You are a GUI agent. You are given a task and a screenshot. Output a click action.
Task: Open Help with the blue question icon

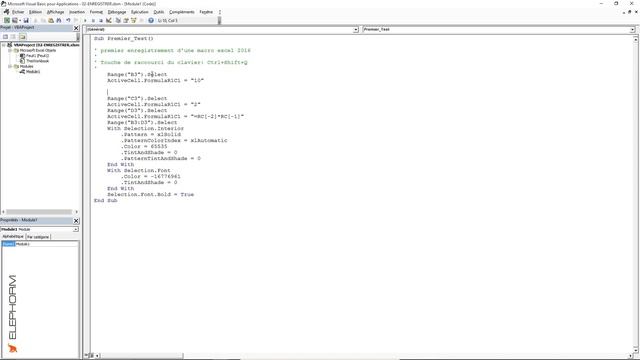tap(151, 20)
